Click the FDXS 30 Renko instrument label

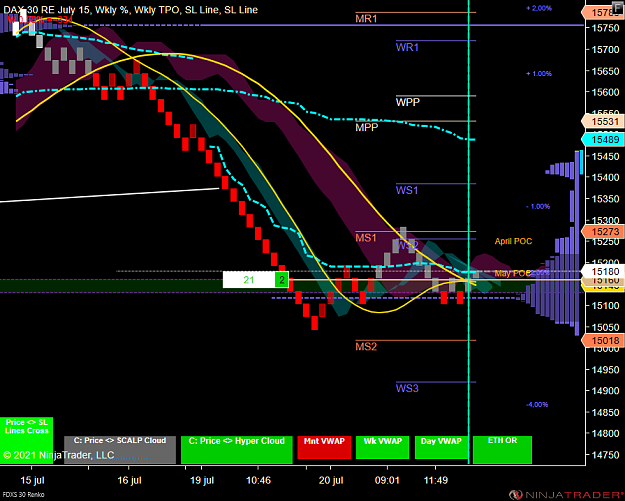coord(22,495)
